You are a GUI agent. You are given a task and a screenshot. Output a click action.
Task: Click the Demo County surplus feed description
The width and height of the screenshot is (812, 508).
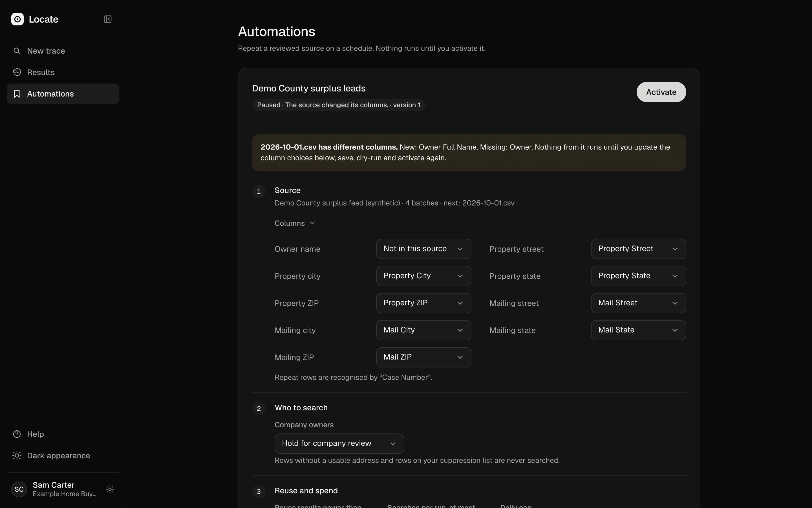point(394,203)
